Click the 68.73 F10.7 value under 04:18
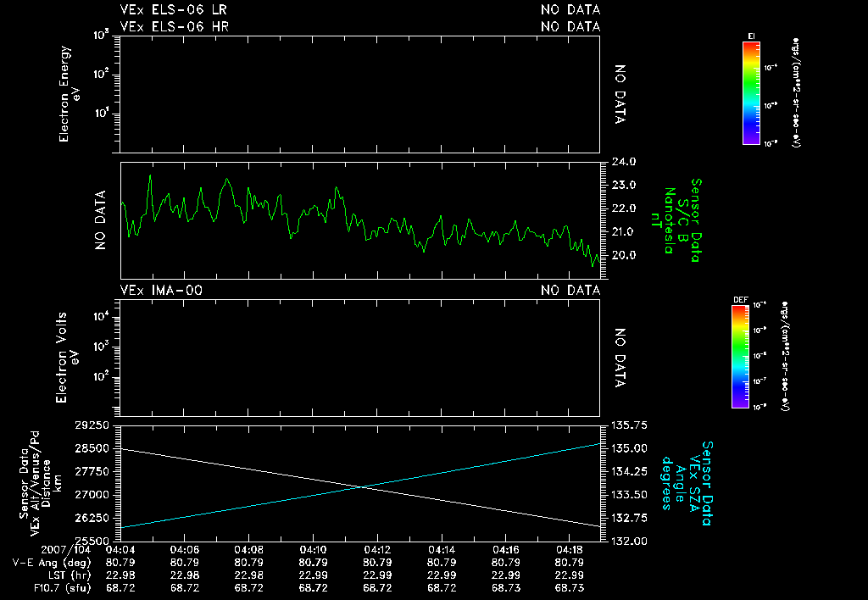868x600 pixels. 569,588
